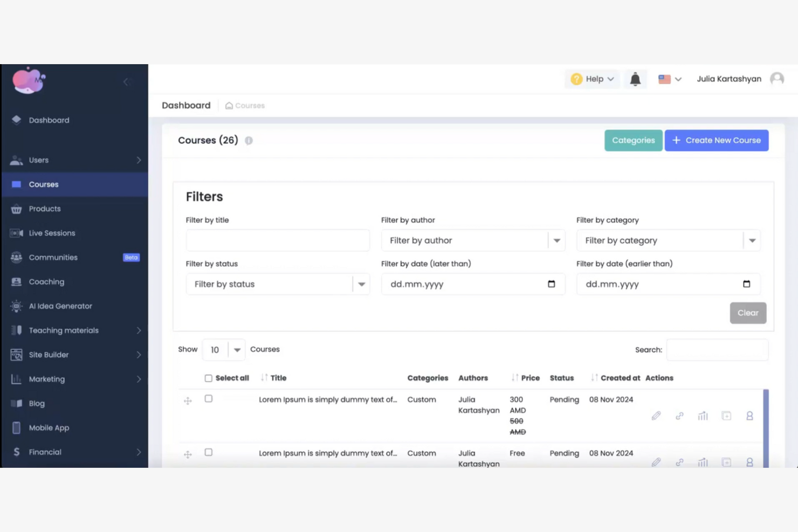This screenshot has width=798, height=532.
Task: Select the Products icon in the sidebar
Action: pos(16,209)
